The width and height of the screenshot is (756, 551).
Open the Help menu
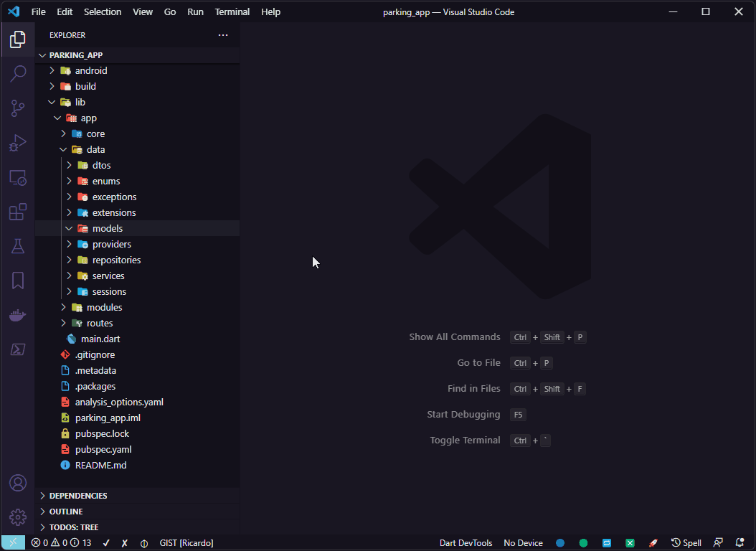click(x=270, y=11)
